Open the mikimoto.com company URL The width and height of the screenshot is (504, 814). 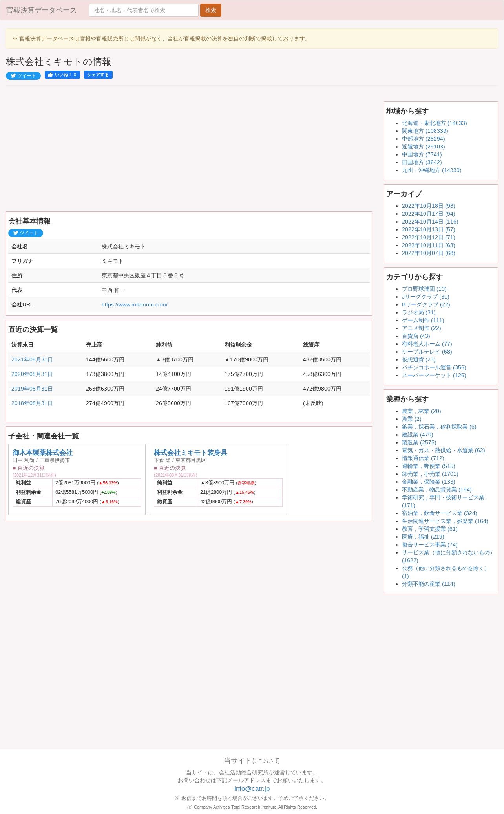click(x=135, y=304)
